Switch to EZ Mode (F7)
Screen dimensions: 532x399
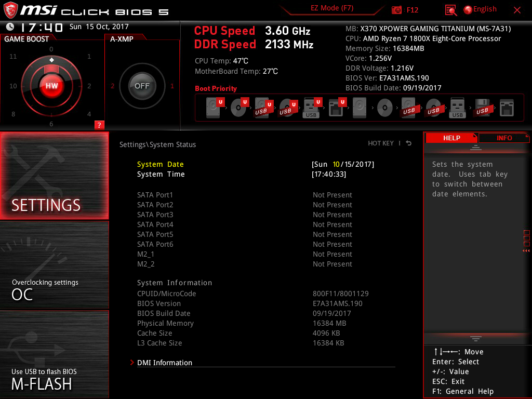click(x=332, y=8)
